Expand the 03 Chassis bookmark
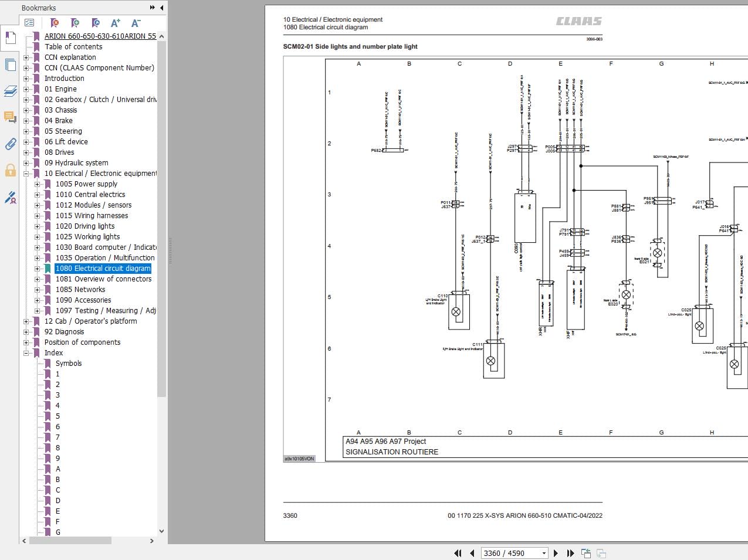 [26, 110]
